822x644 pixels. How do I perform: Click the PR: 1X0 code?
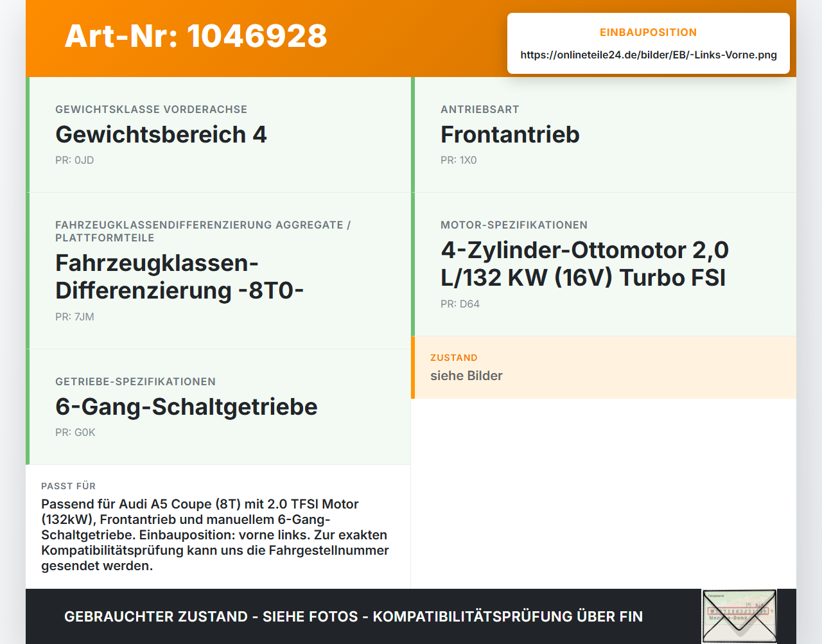point(459,160)
